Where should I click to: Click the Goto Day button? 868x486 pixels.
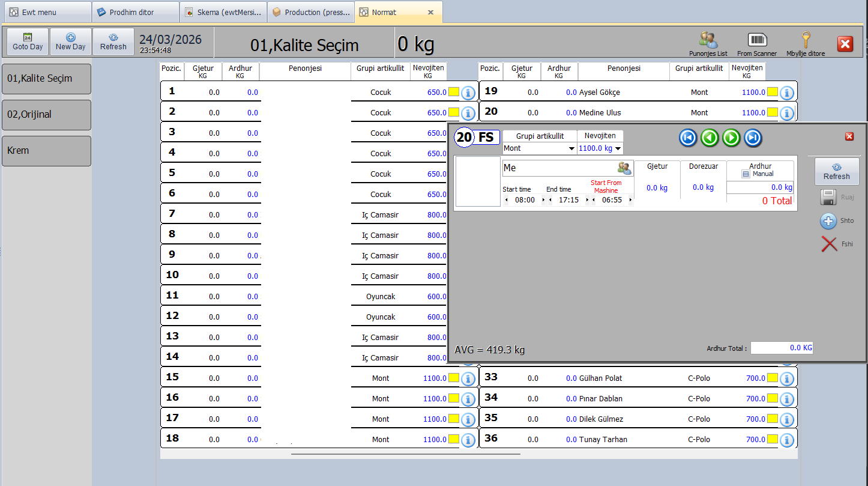pos(28,41)
